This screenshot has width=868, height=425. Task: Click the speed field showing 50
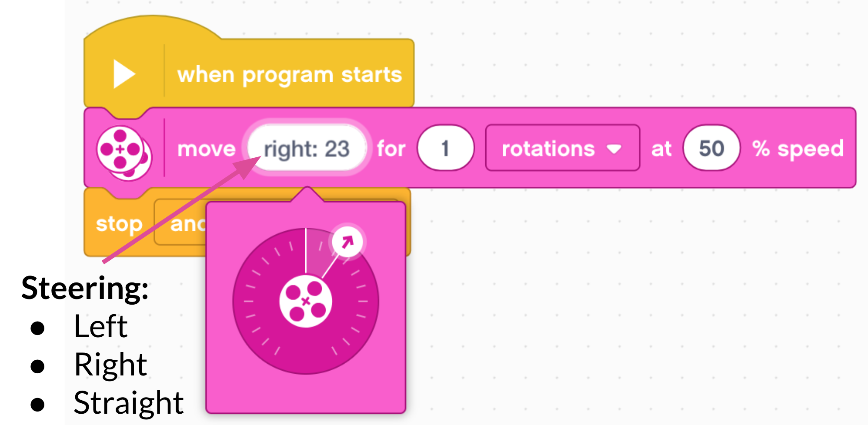(x=711, y=148)
